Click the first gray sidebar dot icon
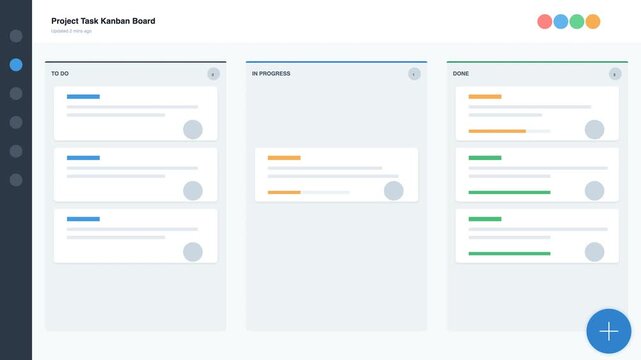641x360 pixels. (x=16, y=36)
